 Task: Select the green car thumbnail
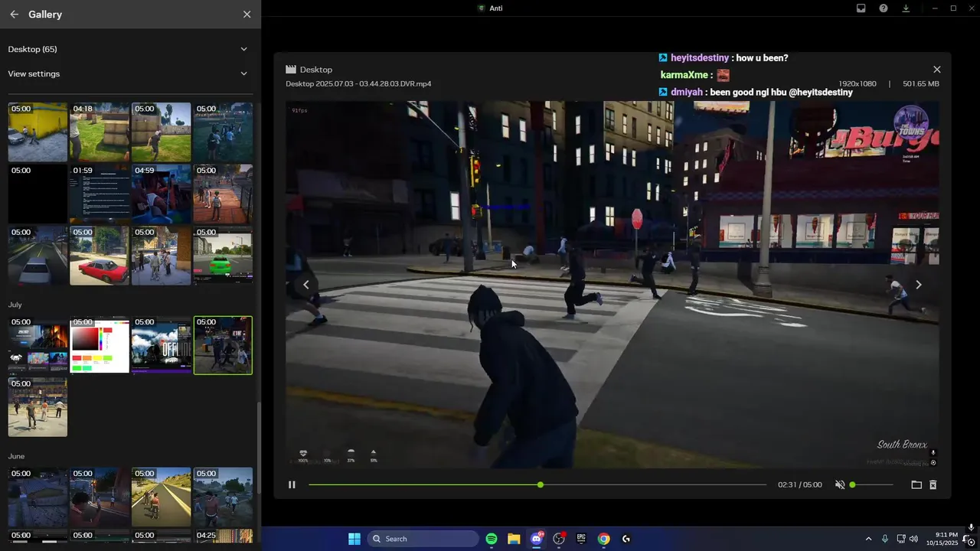(x=223, y=256)
